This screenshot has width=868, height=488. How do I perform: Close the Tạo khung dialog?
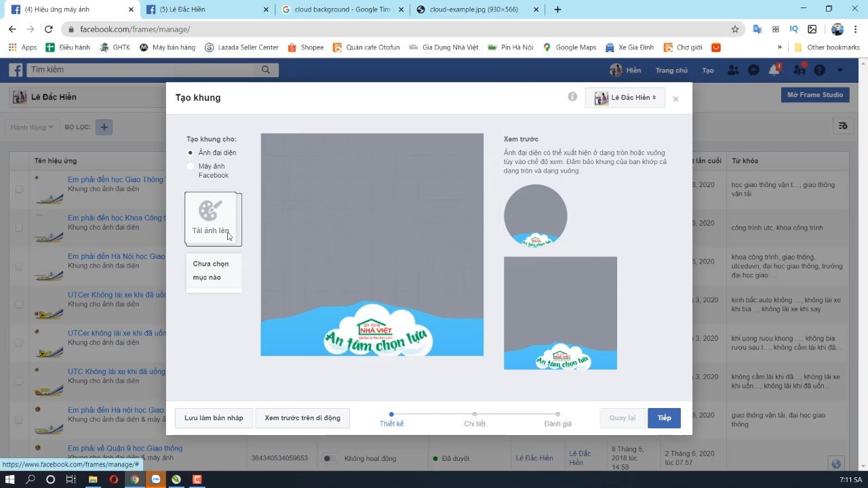click(675, 99)
